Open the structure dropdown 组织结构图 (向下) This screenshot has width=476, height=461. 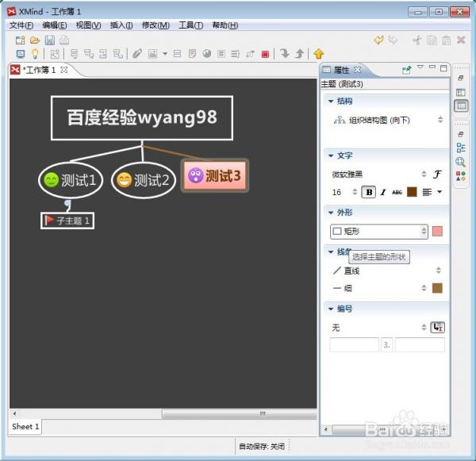click(x=388, y=121)
